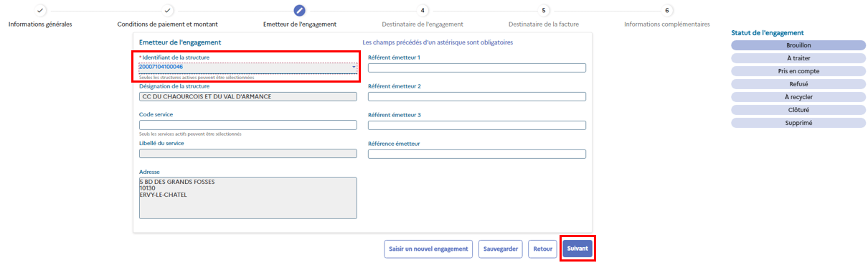Open Conditions de paiement et montant step checkmark
The height and width of the screenshot is (268, 868).
[167, 10]
